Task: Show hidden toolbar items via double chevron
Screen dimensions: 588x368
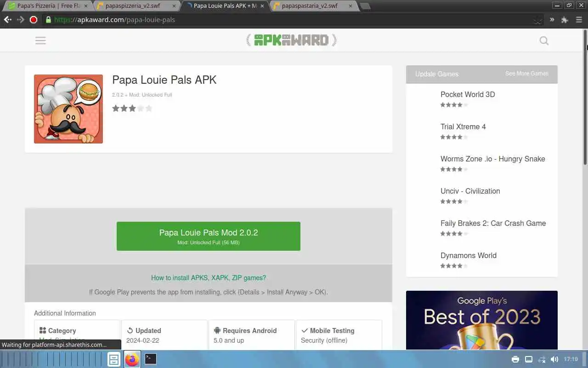Action: coord(552,20)
